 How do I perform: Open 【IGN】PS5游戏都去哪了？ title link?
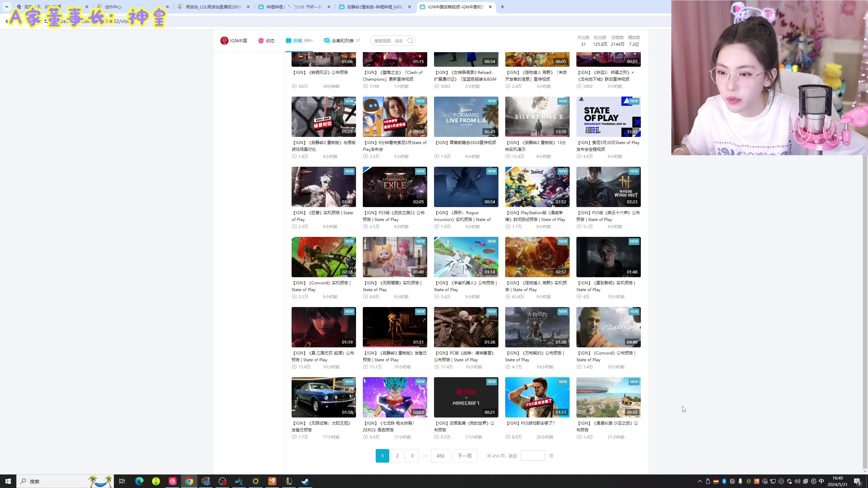click(x=530, y=423)
